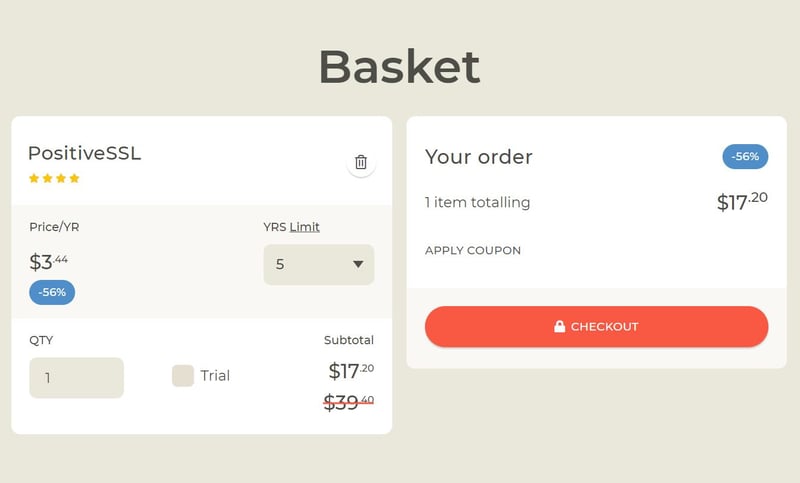Click the fourth yellow rating star
Viewport: 800px width, 483px height.
(x=73, y=178)
